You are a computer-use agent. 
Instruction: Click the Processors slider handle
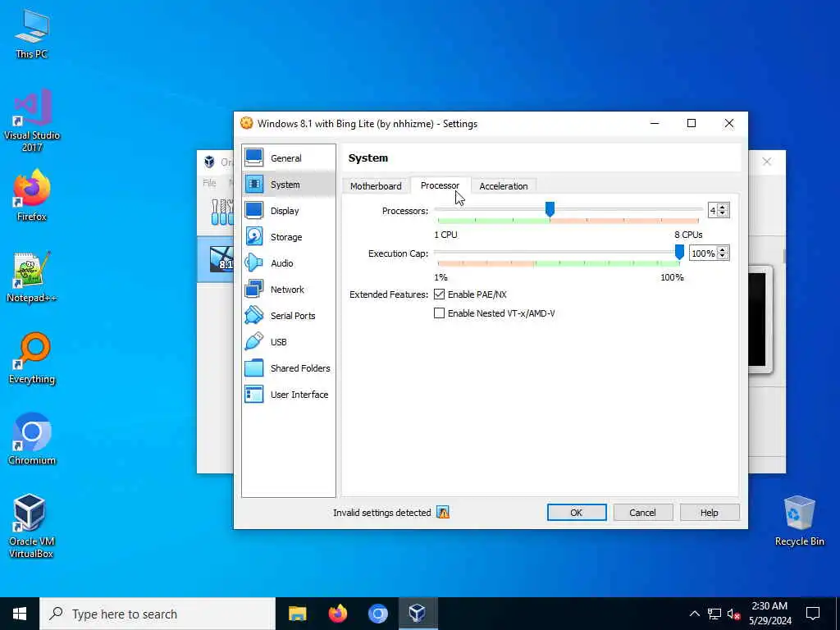550,209
